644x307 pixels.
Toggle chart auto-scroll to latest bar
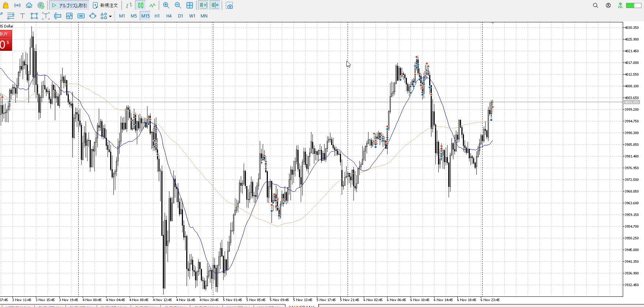(x=203, y=5)
